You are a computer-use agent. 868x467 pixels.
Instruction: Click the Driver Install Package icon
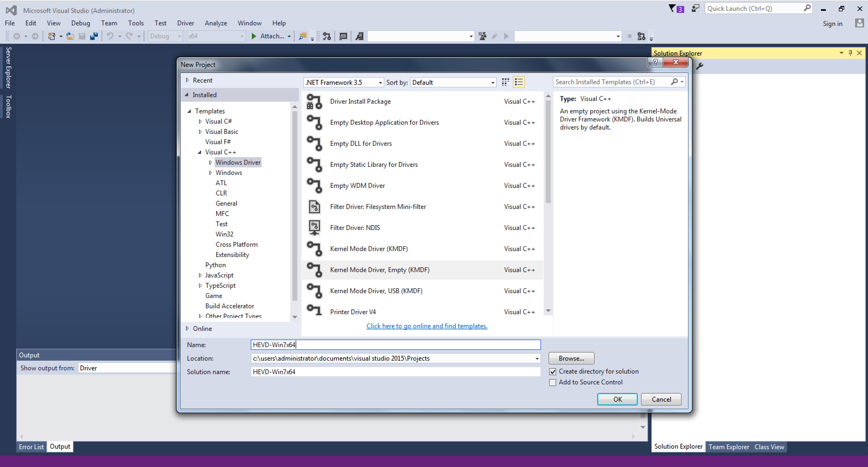[x=314, y=101]
